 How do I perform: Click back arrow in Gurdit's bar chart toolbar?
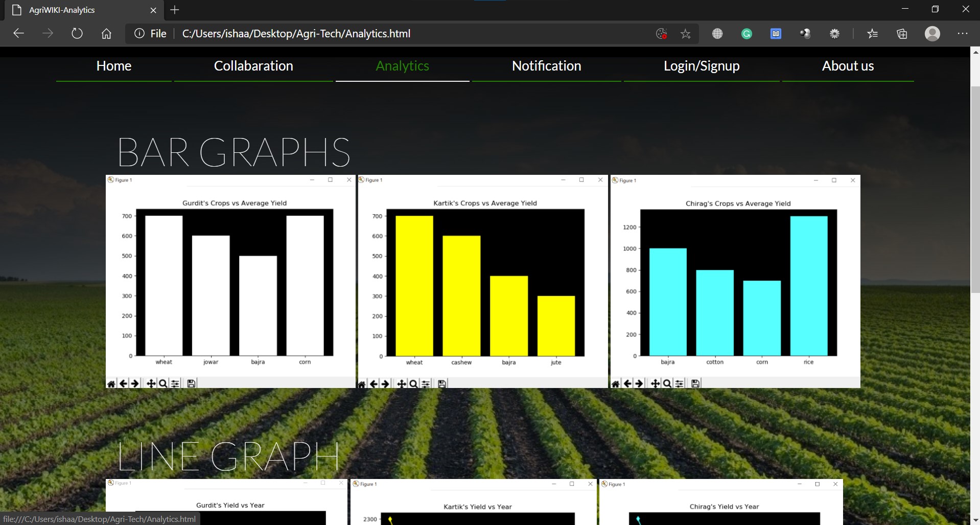point(123,383)
